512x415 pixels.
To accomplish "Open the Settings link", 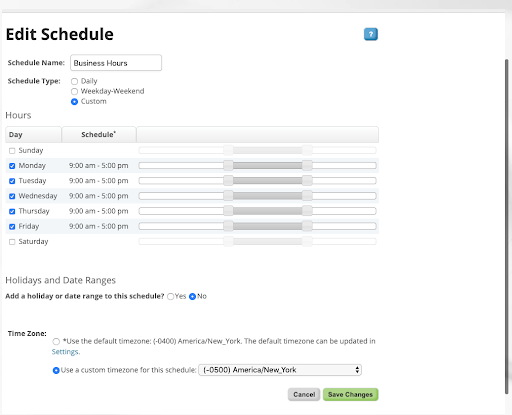I will click(66, 352).
